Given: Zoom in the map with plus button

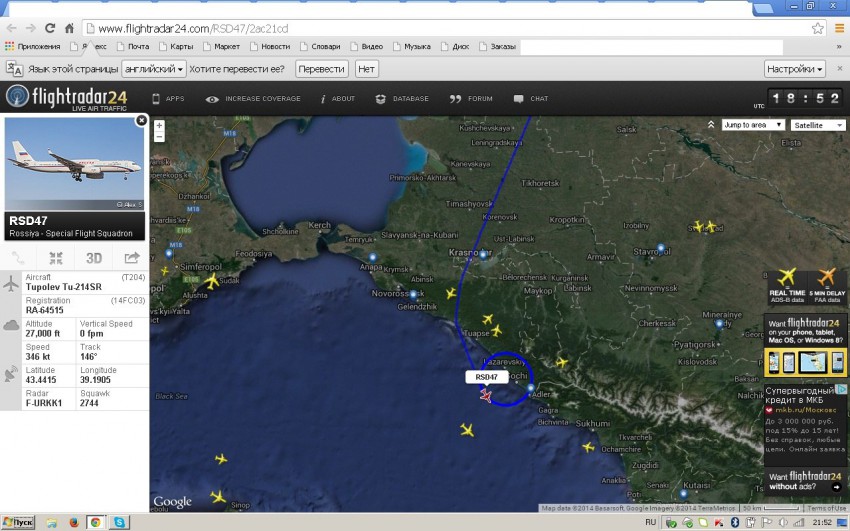Looking at the screenshot, I should [x=159, y=125].
